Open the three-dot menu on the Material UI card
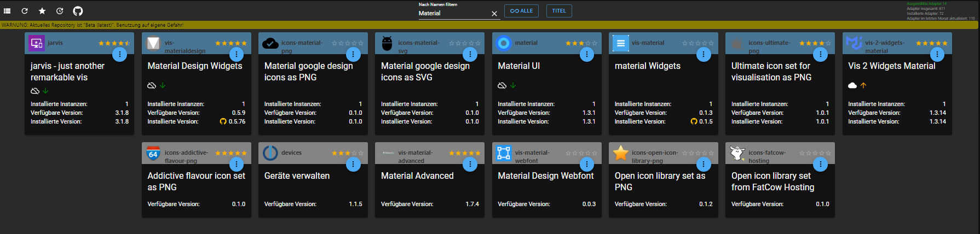The image size is (980, 234). point(587,54)
